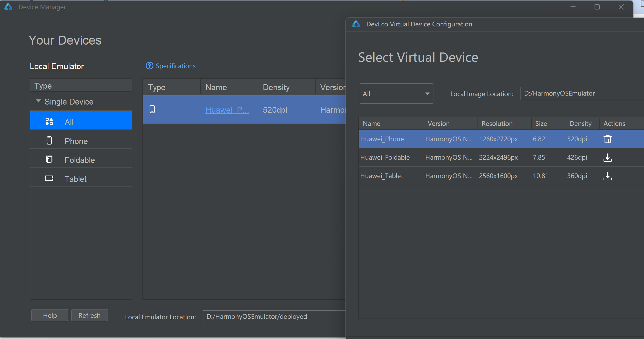Select Foldable in the Type list
Image resolution: width=644 pixels, height=339 pixels.
81,158
